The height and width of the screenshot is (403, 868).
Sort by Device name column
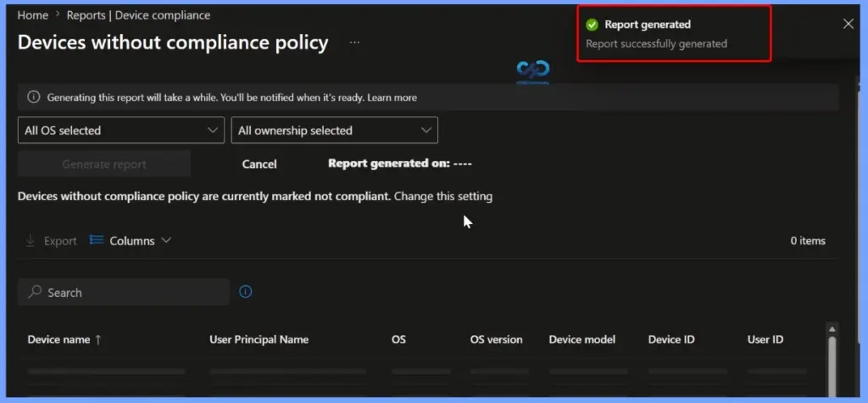[x=58, y=339]
